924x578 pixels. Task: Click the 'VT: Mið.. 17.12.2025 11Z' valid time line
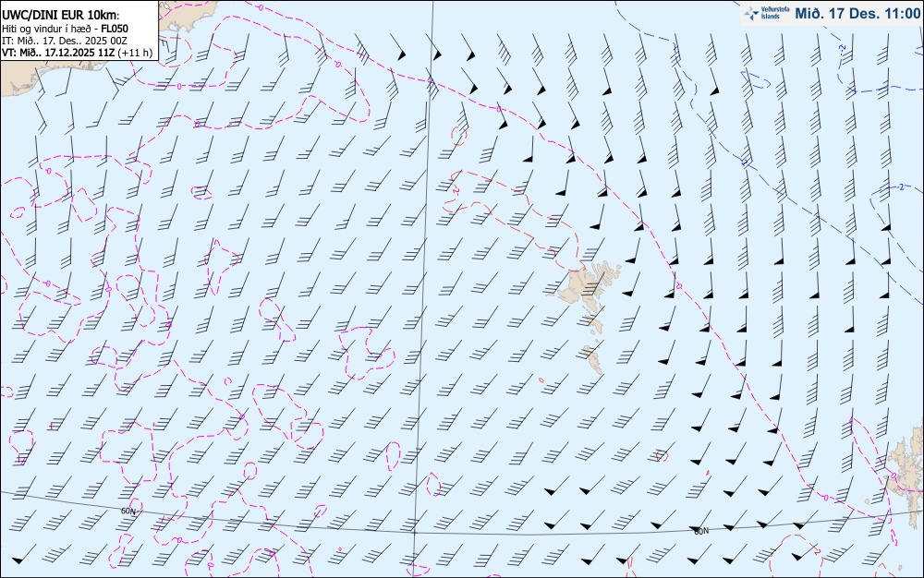pyautogui.click(x=58, y=53)
